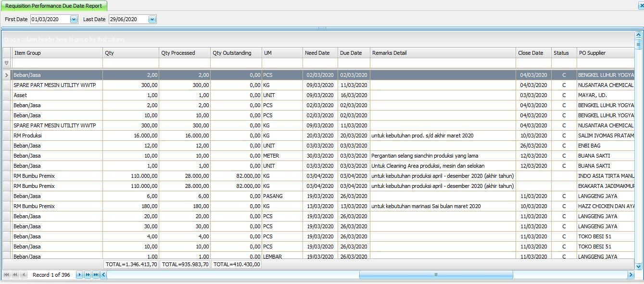Click the TOTAL=1.346.413,70 footer summary
644x284 pixels.
point(131,264)
